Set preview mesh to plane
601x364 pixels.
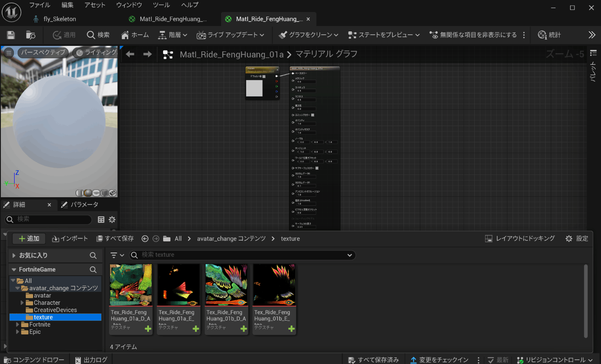pyautogui.click(x=96, y=193)
